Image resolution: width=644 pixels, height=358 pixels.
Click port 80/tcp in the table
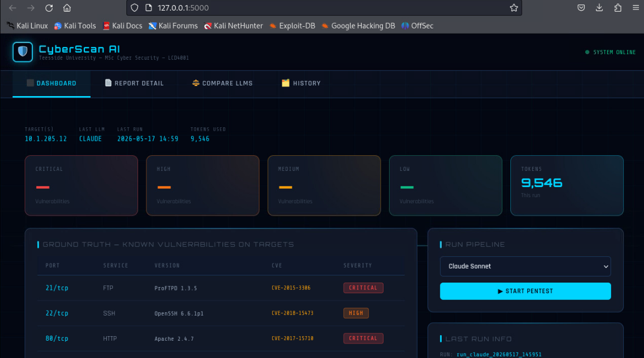[56, 338]
